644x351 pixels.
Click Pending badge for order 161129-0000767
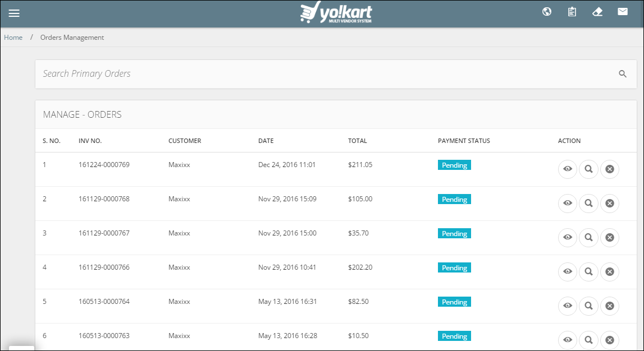pos(454,233)
